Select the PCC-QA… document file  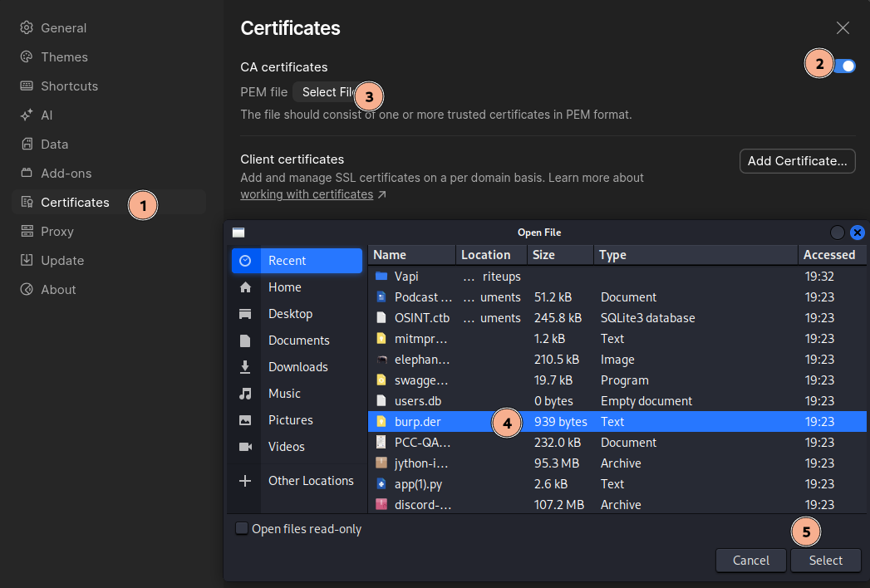coord(617,442)
